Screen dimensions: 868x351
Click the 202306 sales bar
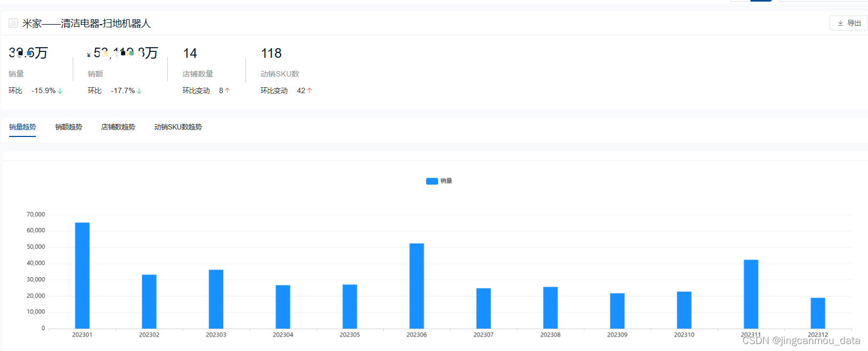pos(417,286)
